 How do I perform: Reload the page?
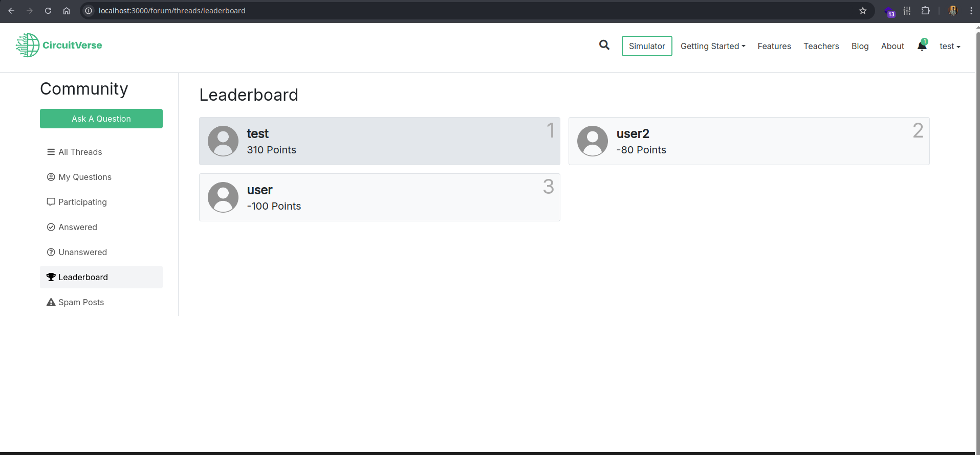tap(48, 11)
